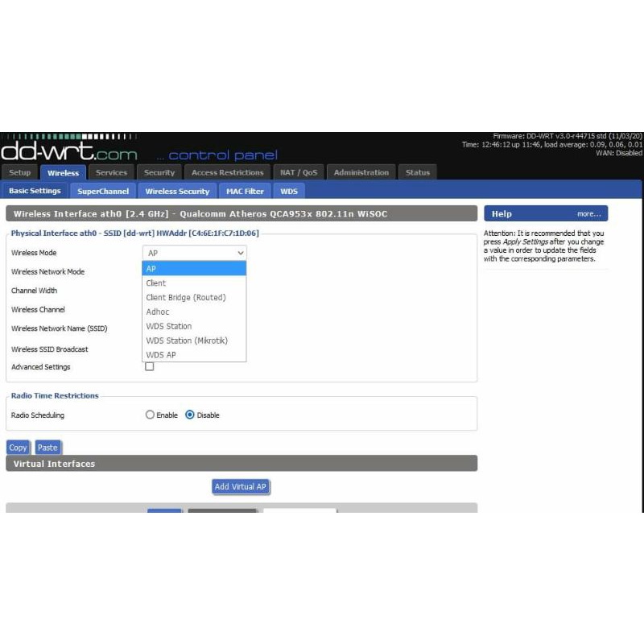Click the Firmware version text
This screenshot has width=644, height=644.
coord(568,136)
